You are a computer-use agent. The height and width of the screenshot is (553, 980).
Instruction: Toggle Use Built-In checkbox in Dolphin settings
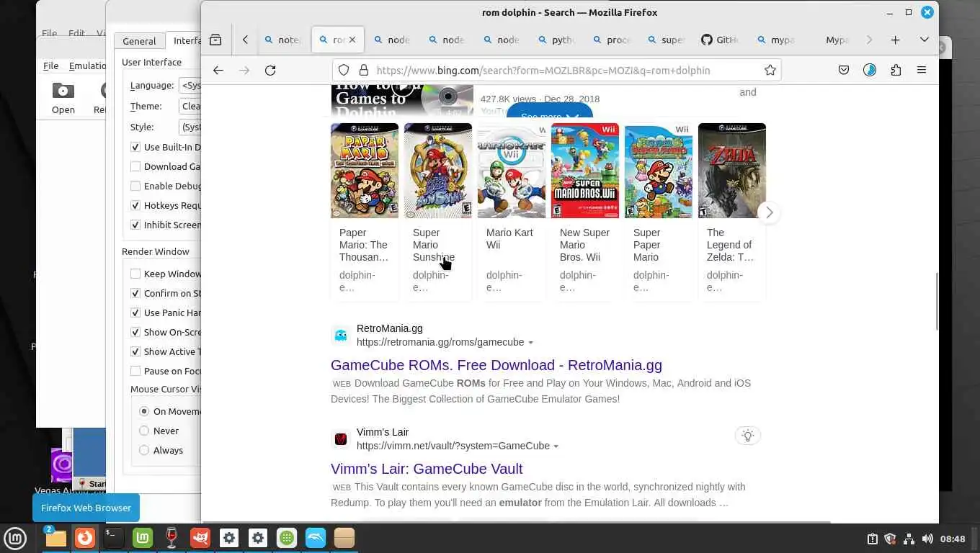point(135,147)
